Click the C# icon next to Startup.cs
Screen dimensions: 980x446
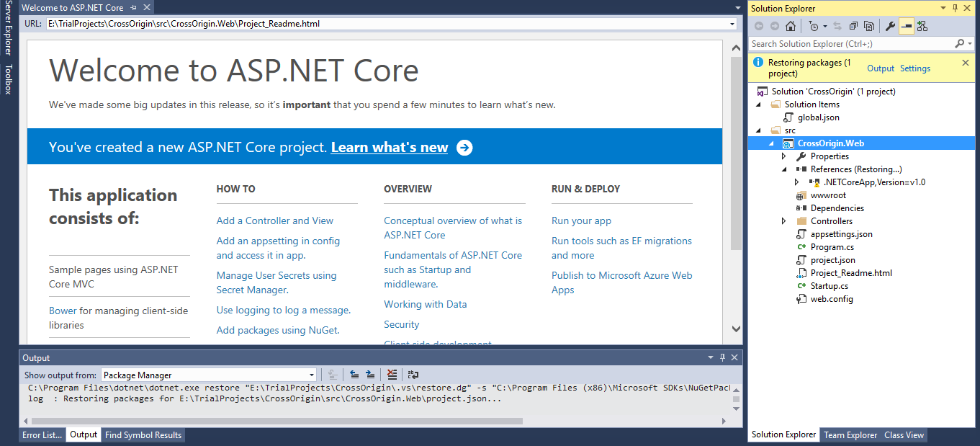tap(801, 286)
